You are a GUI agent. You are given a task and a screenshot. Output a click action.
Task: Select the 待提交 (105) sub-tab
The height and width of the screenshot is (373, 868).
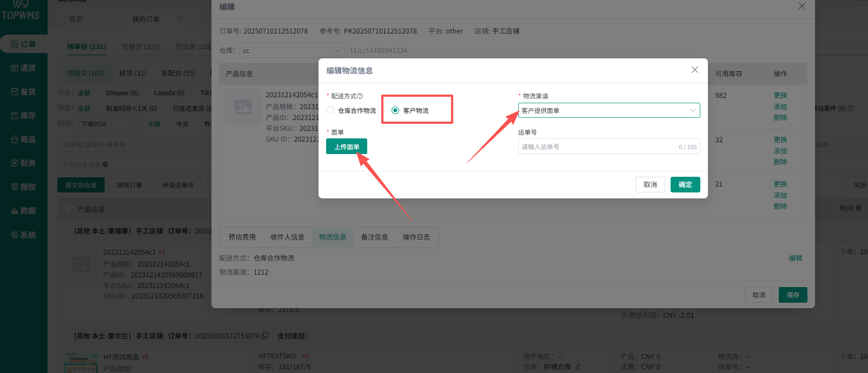pyautogui.click(x=85, y=73)
